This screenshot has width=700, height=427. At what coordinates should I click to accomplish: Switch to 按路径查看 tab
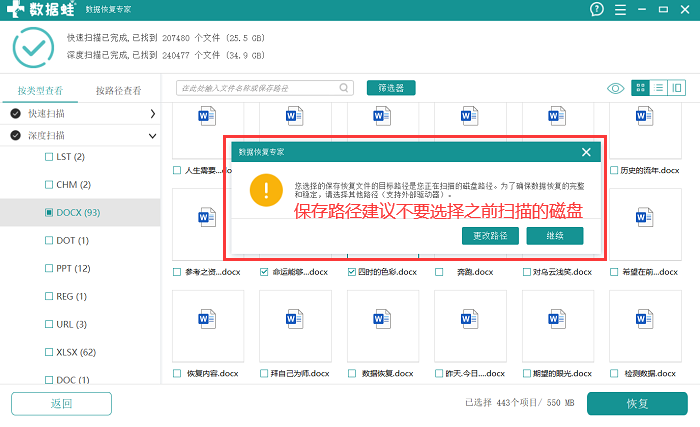(x=118, y=91)
